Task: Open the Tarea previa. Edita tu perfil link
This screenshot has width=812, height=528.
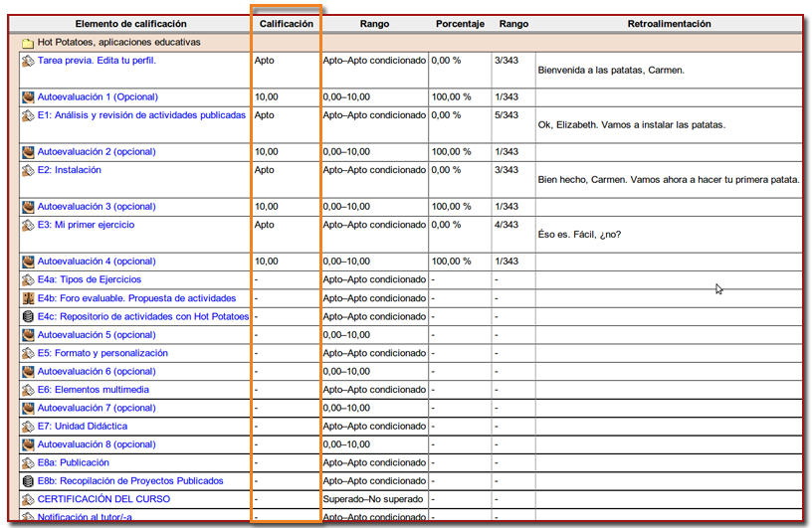Action: click(x=97, y=61)
